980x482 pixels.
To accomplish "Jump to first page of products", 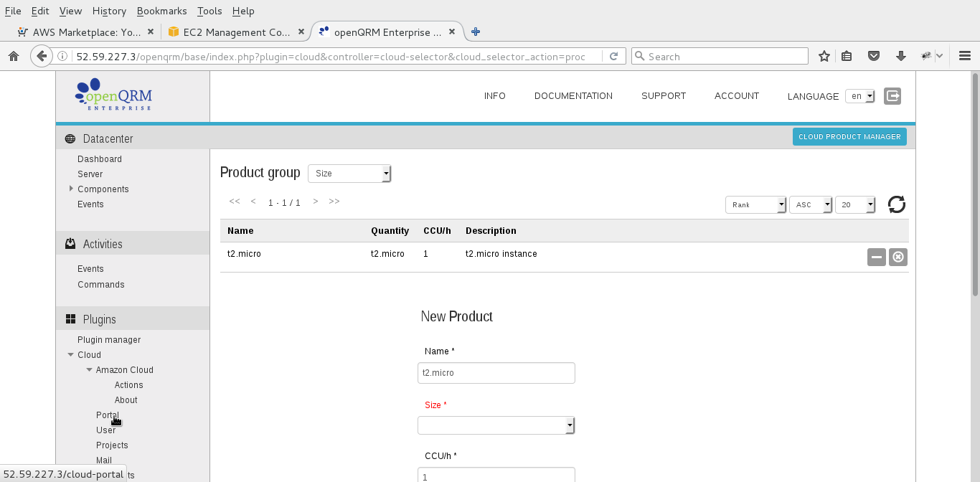I will (x=235, y=202).
